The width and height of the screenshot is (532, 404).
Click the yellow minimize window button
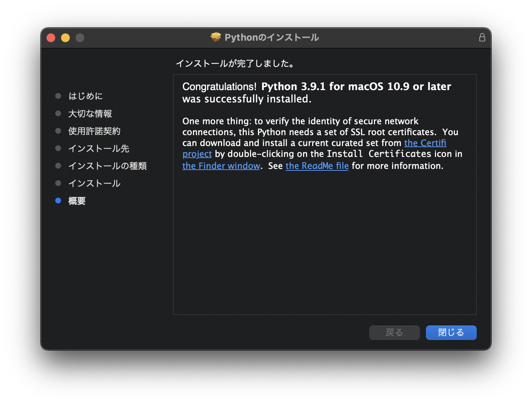click(x=65, y=37)
